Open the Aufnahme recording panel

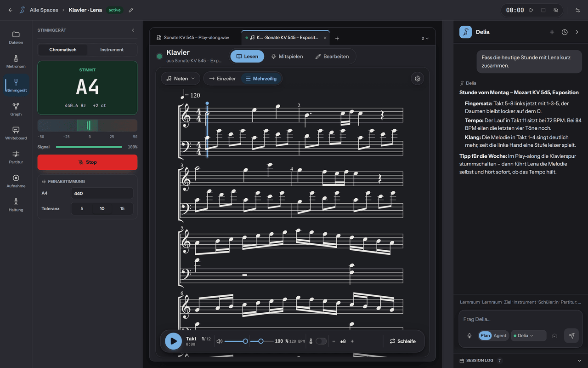coord(16,181)
